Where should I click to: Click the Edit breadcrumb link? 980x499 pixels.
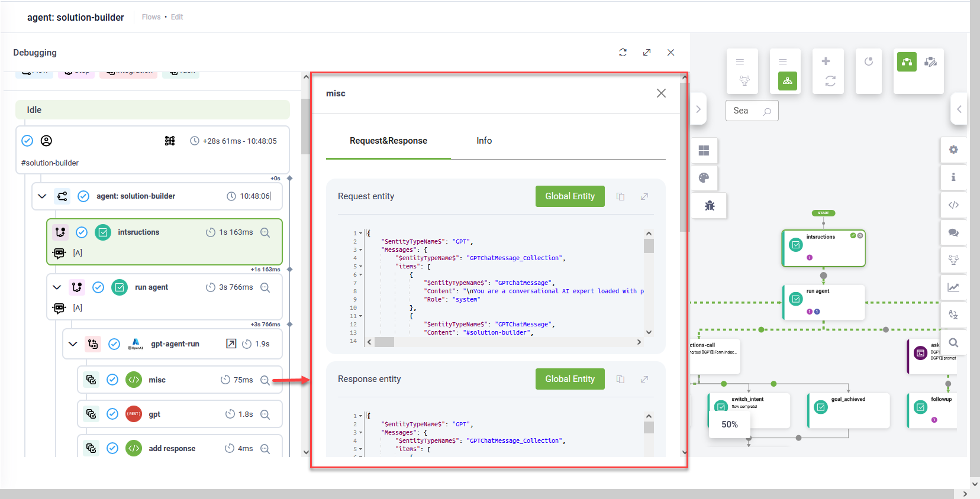click(x=177, y=17)
